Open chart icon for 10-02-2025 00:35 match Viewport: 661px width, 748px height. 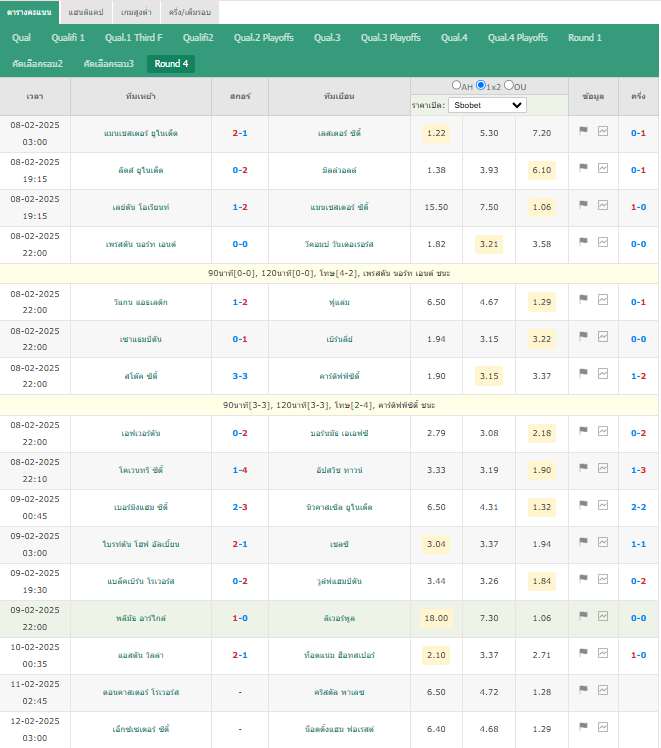pos(603,653)
